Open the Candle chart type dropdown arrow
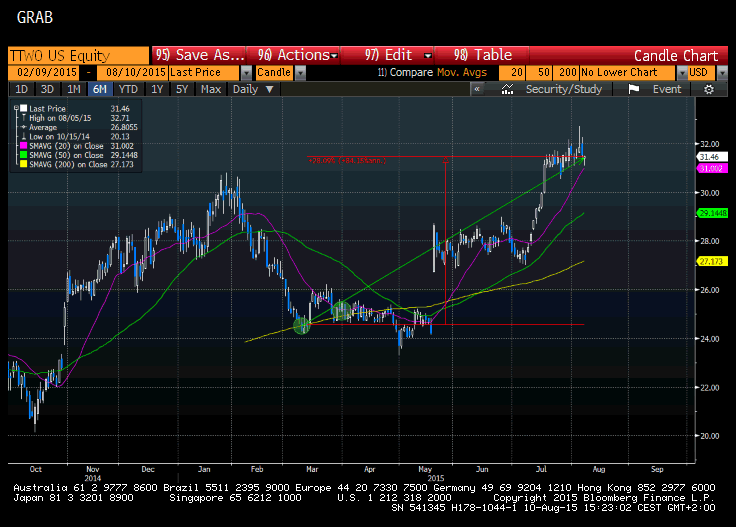 300,73
